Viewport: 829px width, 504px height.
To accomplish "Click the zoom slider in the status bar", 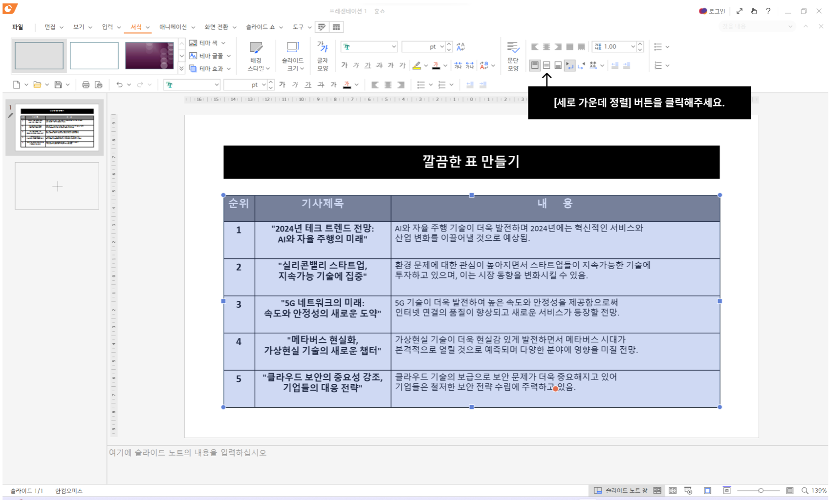I will [x=759, y=491].
